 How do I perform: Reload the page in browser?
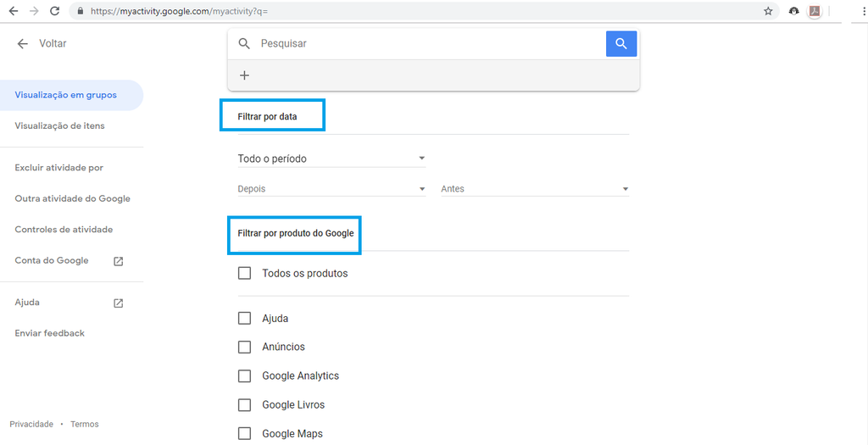[x=54, y=11]
